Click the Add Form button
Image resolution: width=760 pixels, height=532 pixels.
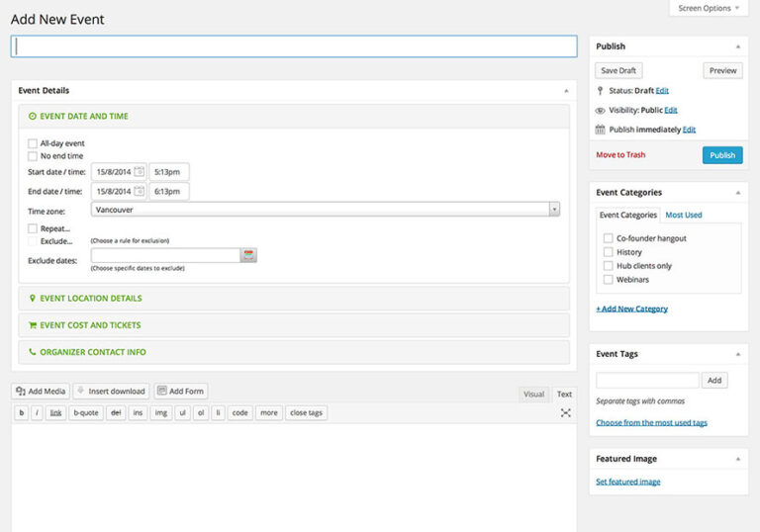(180, 392)
